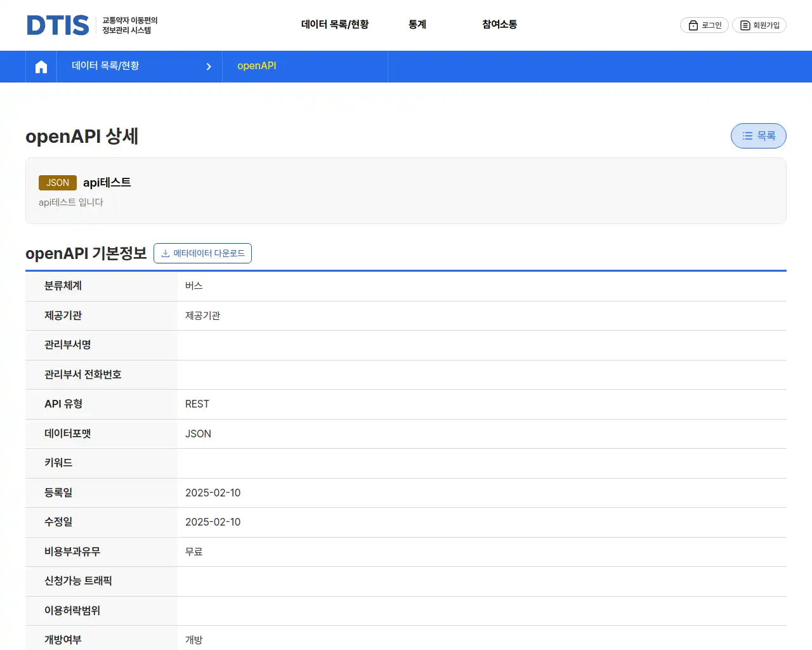Click the api테스트 title
Viewport: 812px width, 650px height.
click(x=107, y=183)
